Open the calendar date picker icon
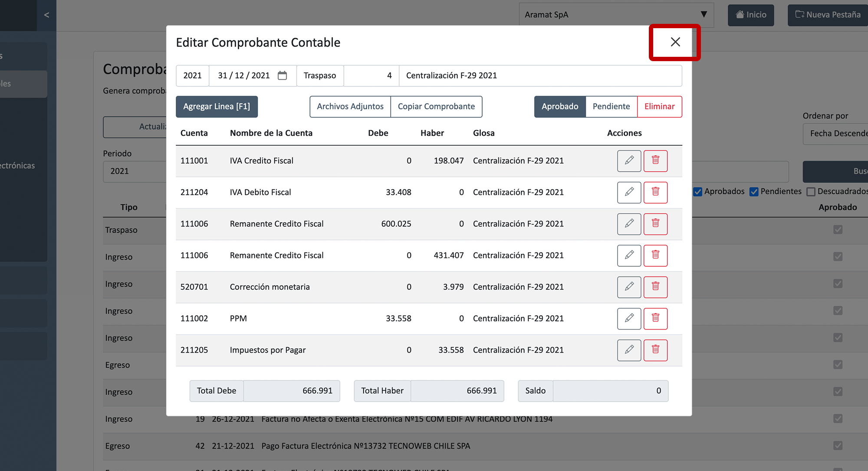The width and height of the screenshot is (868, 471). click(282, 75)
